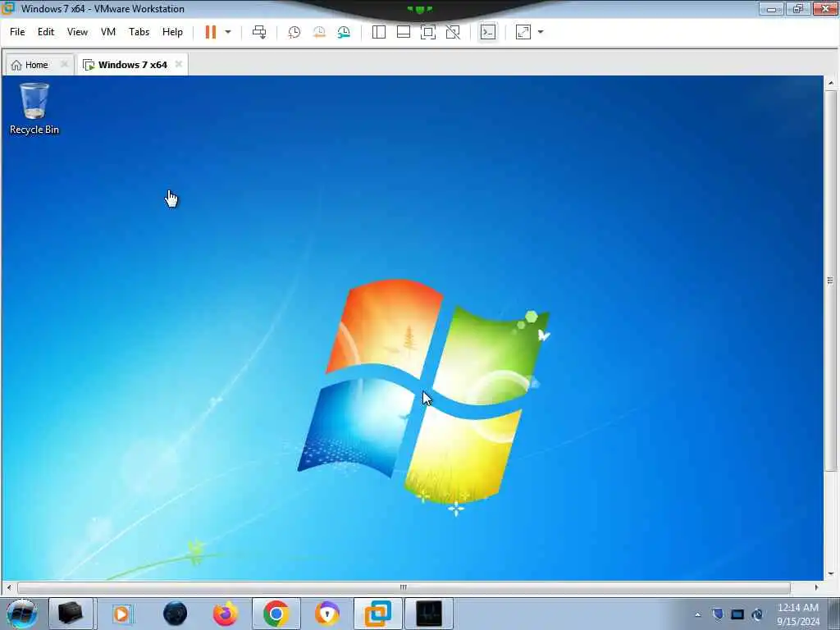Image resolution: width=840 pixels, height=630 pixels.
Task: Open the stretch guest dropdown arrow
Action: coord(541,32)
